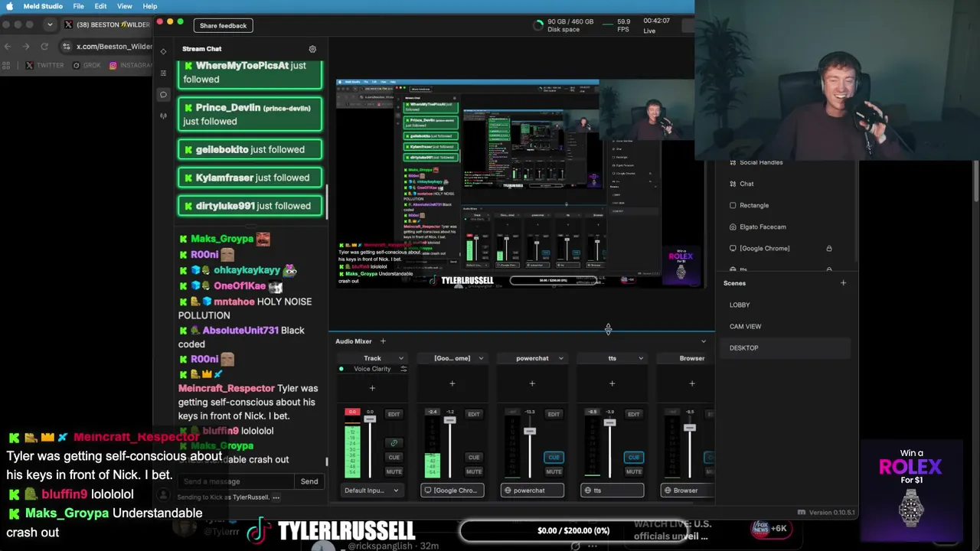980x551 pixels.
Task: Toggle CUE on the Track channel
Action: point(394,458)
